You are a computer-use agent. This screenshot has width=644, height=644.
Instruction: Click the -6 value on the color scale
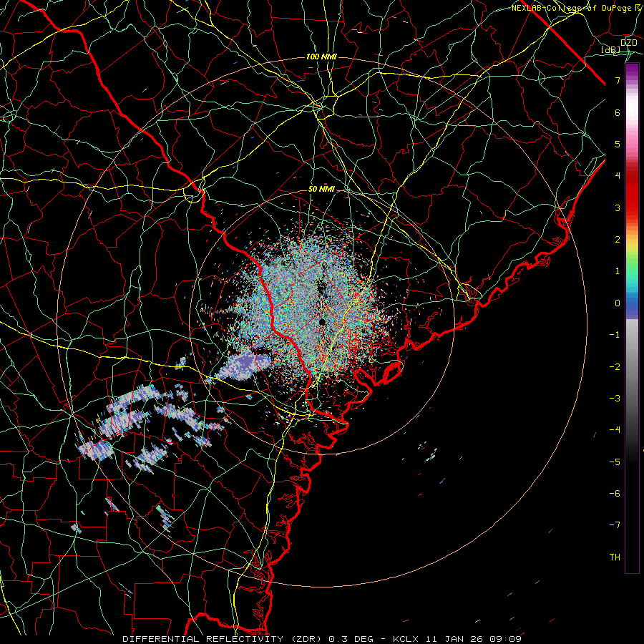pos(615,494)
